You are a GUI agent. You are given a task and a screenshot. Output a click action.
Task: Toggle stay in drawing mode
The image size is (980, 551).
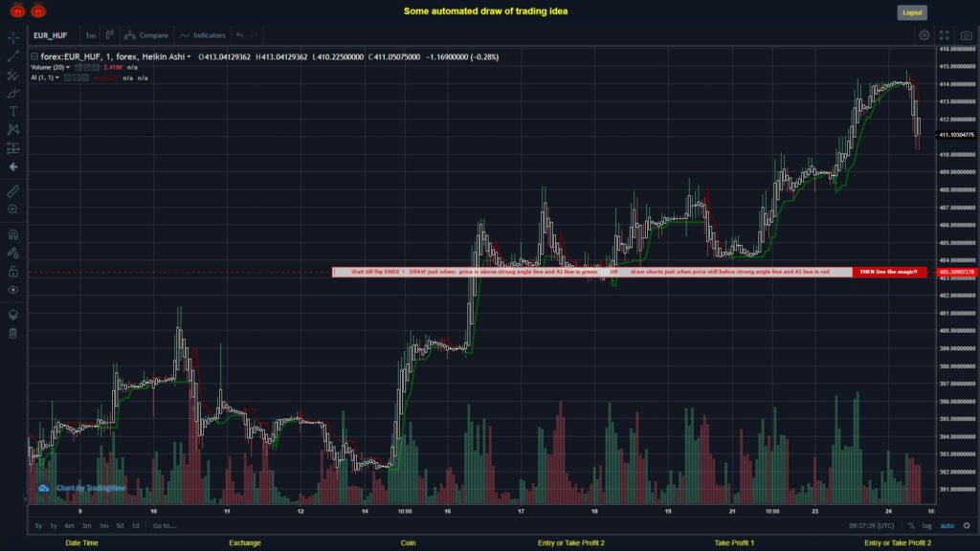(x=13, y=253)
